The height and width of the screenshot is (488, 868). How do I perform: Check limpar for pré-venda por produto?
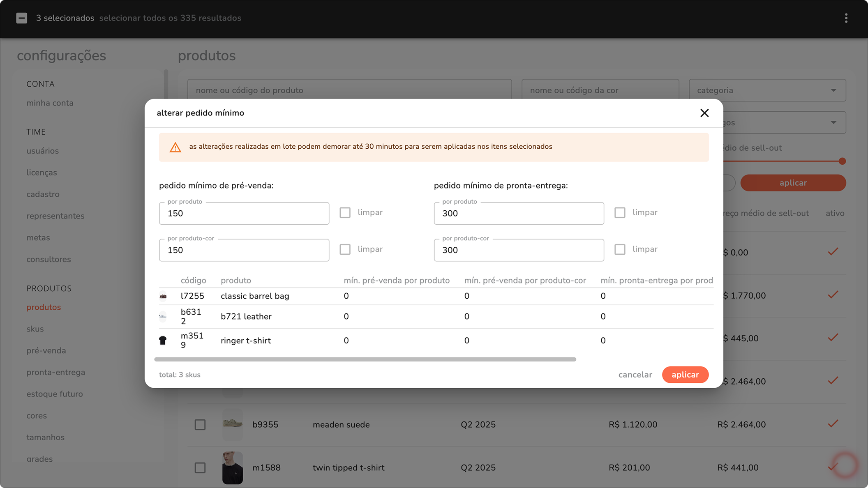[x=345, y=213]
